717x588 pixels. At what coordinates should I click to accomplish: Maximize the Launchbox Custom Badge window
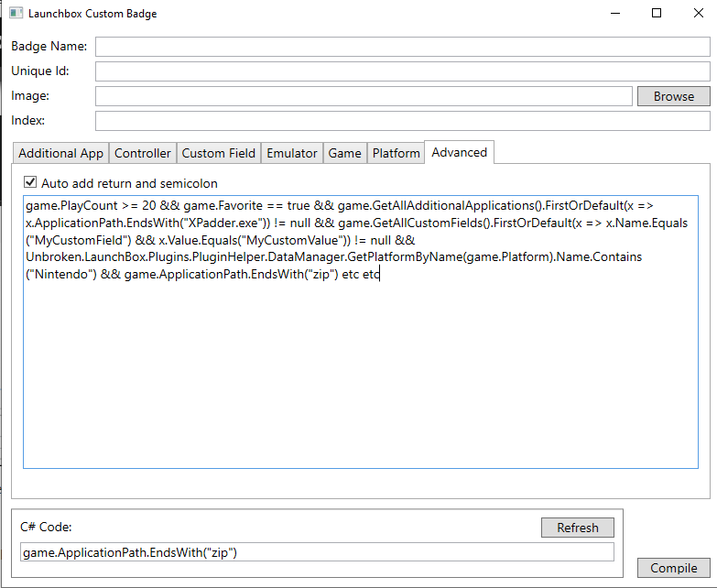(x=657, y=14)
